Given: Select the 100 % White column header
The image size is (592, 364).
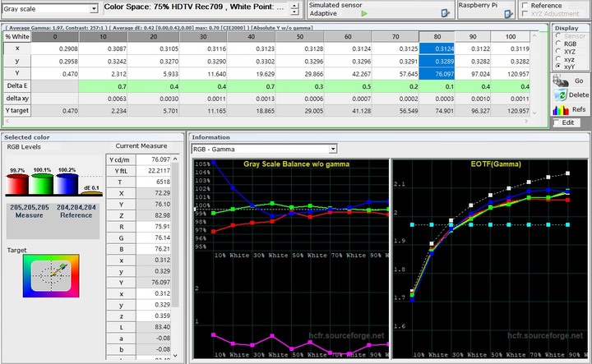Looking at the screenshot, I should [x=511, y=37].
